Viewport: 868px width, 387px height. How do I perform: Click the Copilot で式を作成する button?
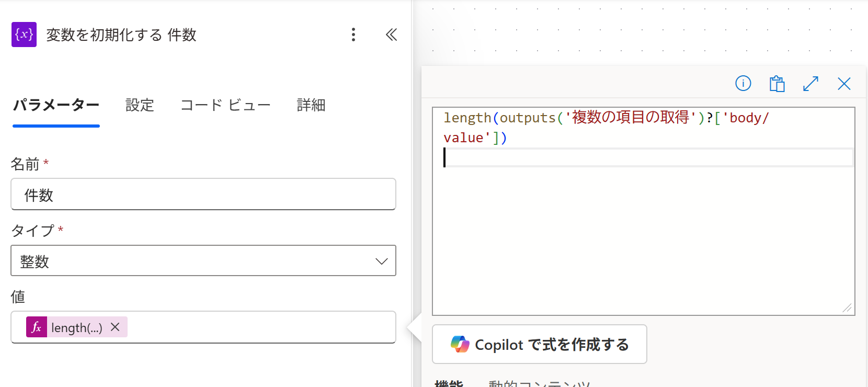click(539, 344)
